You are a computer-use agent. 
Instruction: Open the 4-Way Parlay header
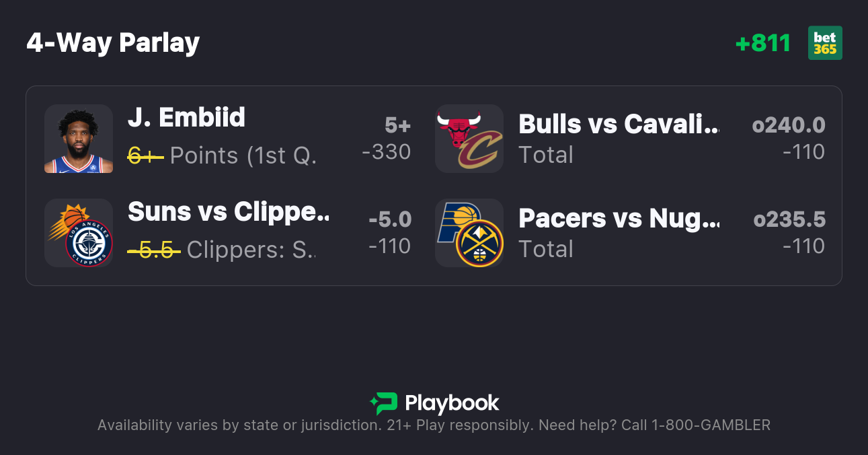[113, 42]
